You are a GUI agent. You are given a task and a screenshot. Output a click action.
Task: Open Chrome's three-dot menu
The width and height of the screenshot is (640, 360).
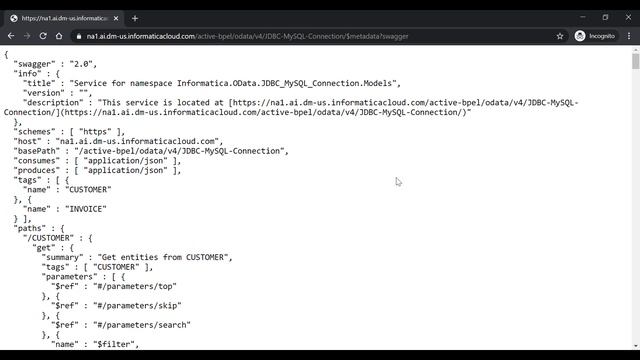[629, 36]
